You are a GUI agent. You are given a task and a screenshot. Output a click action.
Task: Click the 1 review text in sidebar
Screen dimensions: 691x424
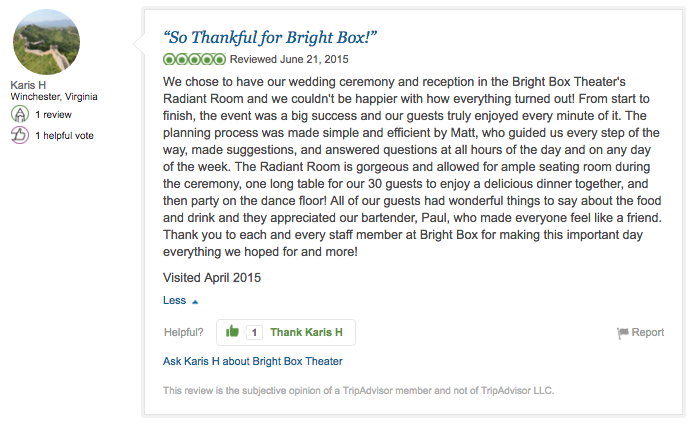[53, 115]
